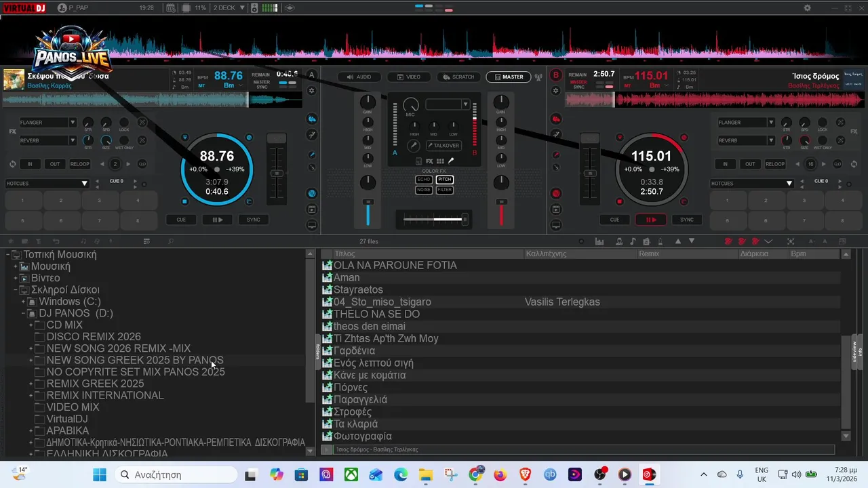Click deck B loop IN button
Image resolution: width=868 pixels, height=488 pixels.
pos(725,164)
